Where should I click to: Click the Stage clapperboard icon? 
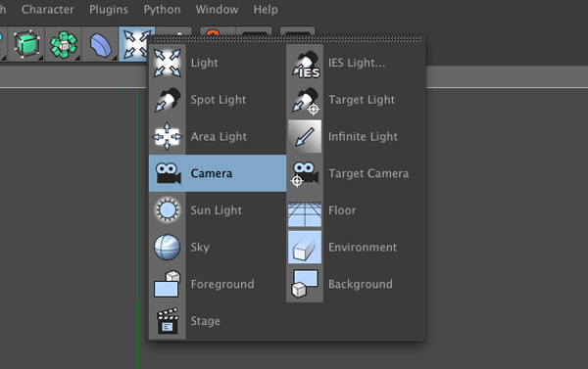(168, 321)
